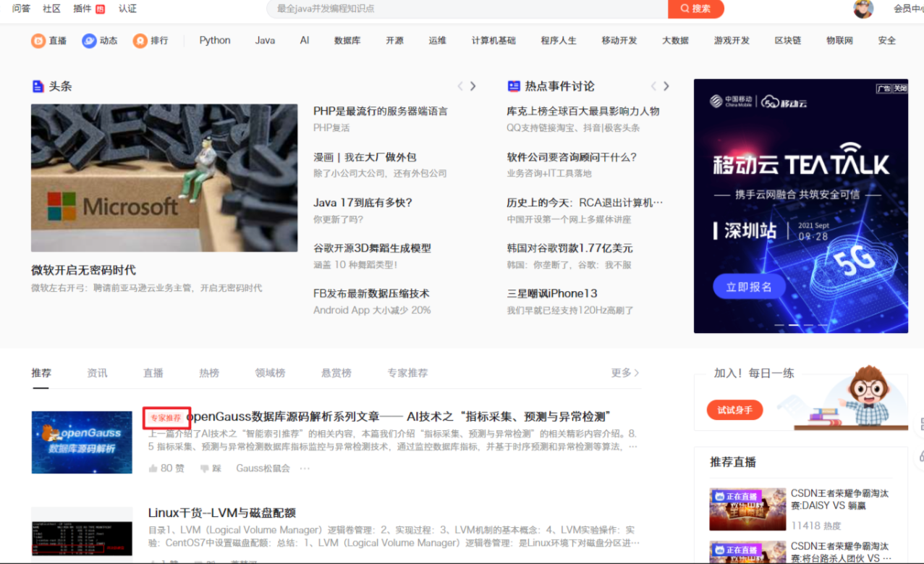924x564 pixels.
Task: Open 直播 in the top category bar
Action: tap(48, 41)
